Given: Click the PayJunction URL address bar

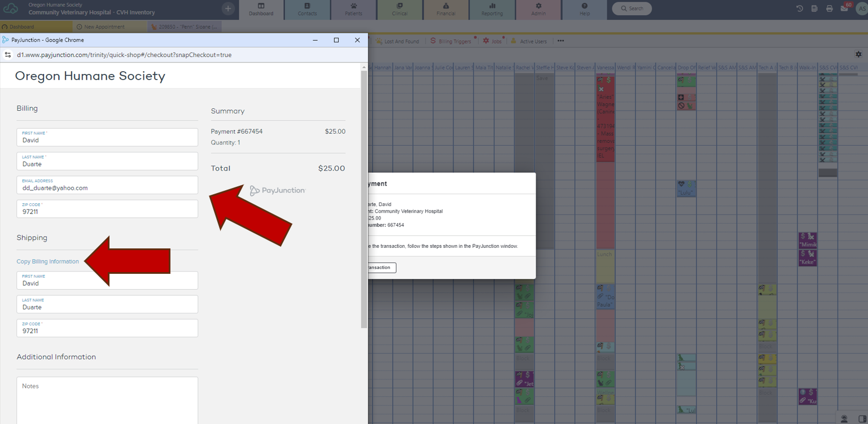Looking at the screenshot, I should tap(124, 55).
